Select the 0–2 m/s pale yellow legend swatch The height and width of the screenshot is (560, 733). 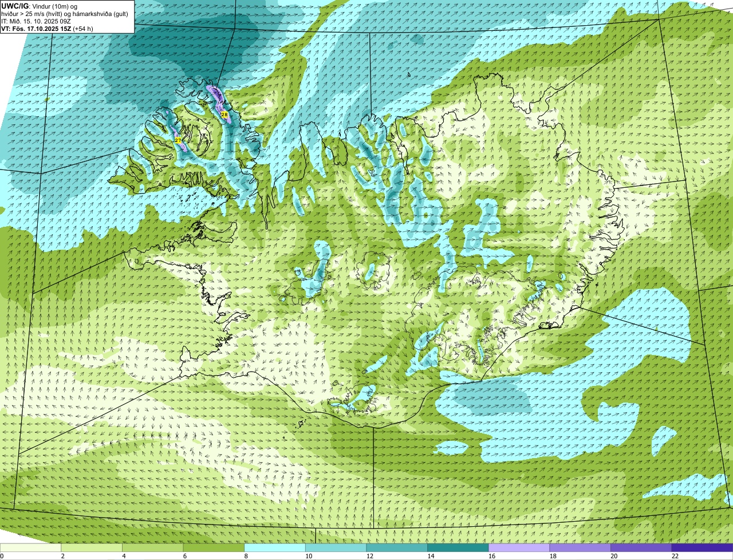(30, 547)
